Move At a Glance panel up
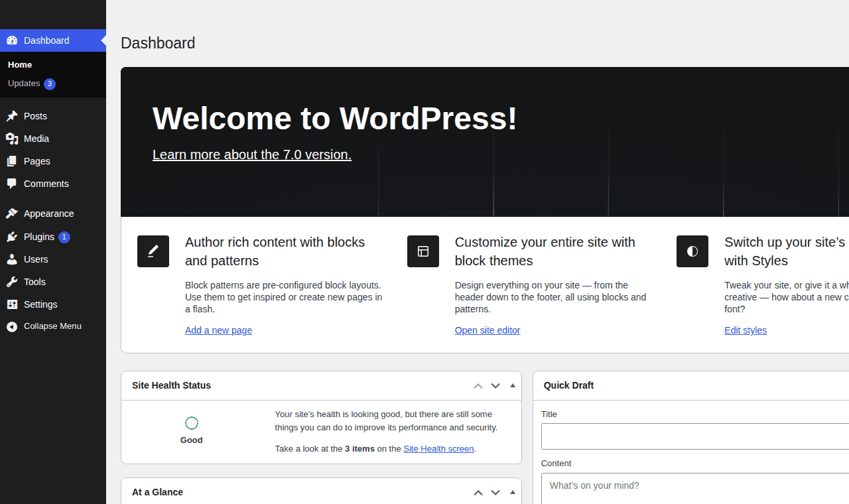 (x=478, y=492)
